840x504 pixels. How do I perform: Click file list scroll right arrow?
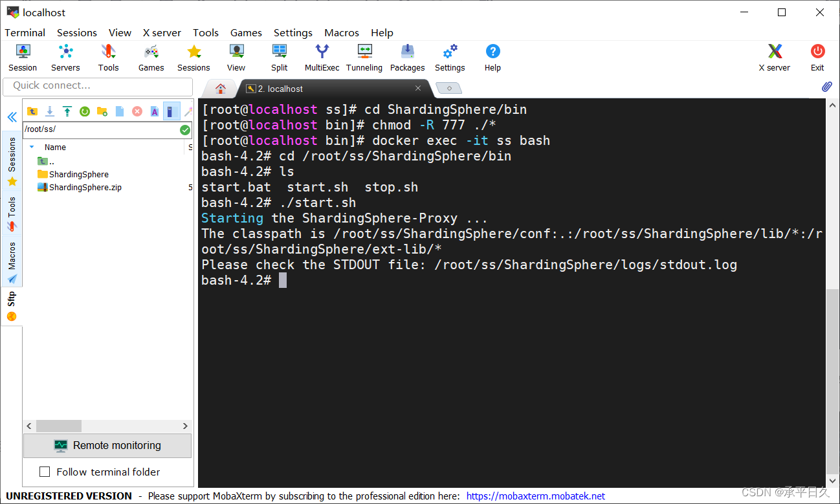click(x=185, y=426)
